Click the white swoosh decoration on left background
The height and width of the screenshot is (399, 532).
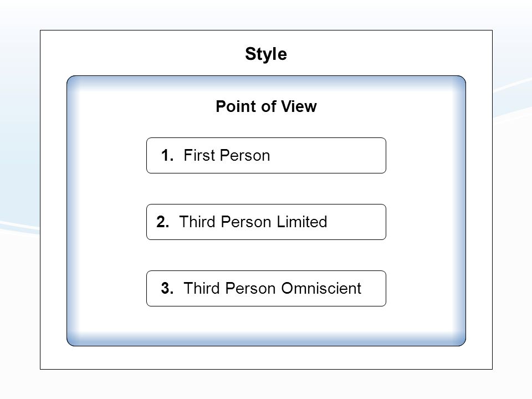click(x=19, y=227)
